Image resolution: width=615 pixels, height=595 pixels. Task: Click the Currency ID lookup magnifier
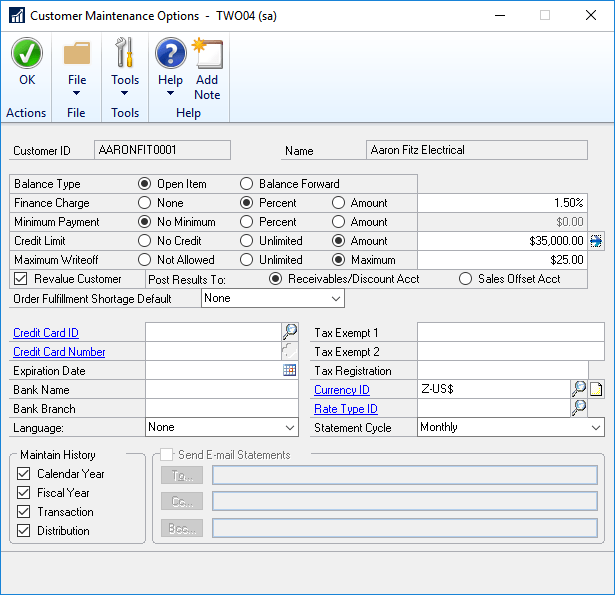click(x=579, y=389)
